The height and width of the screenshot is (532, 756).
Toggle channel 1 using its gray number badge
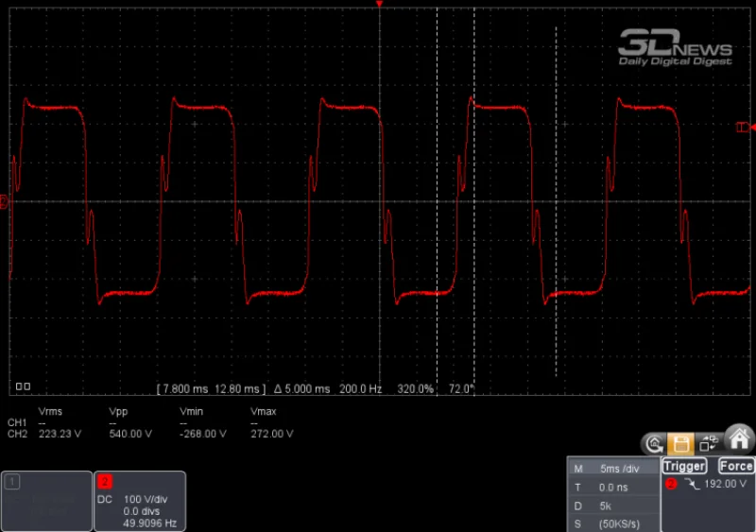12,482
